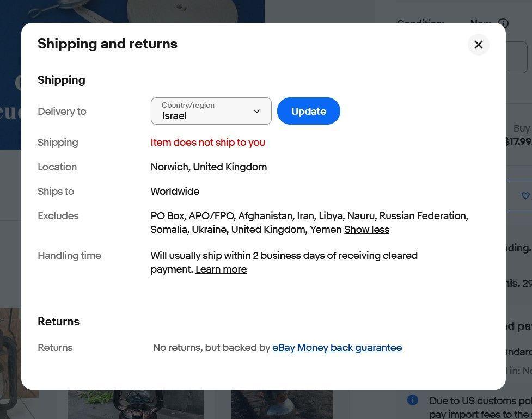Click the Condition info icon behind the dialog
The height and width of the screenshot is (419, 532).
pyautogui.click(x=503, y=23)
